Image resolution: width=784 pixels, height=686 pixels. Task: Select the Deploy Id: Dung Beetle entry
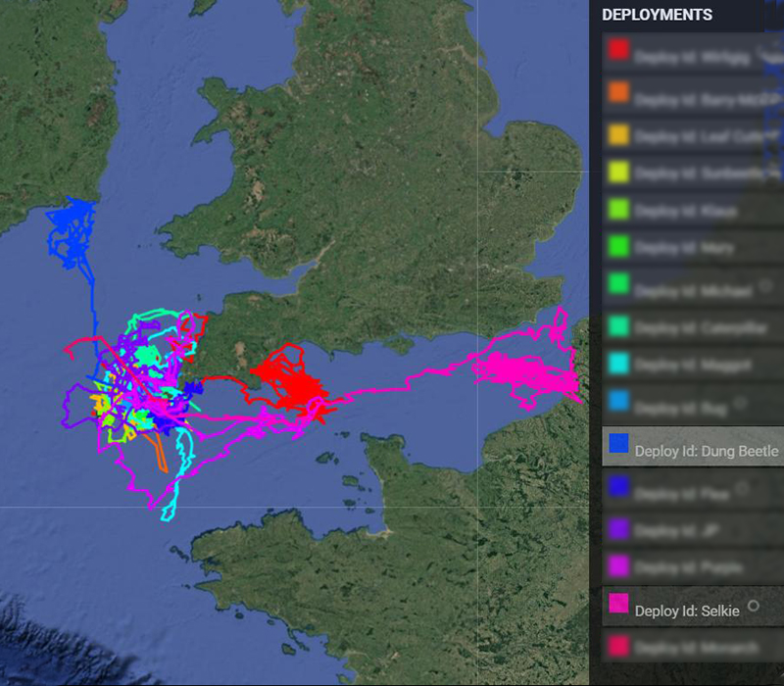coord(693,446)
